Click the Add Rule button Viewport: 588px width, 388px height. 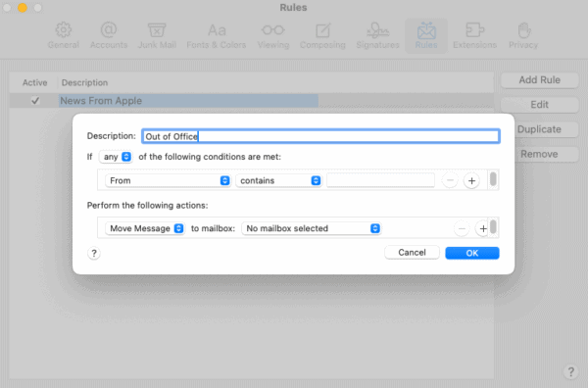click(540, 79)
